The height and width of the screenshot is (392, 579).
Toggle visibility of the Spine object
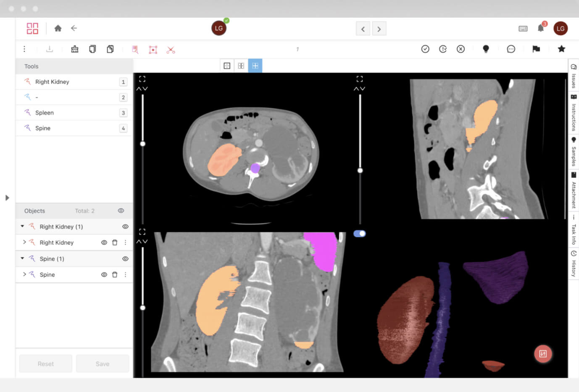(x=104, y=275)
